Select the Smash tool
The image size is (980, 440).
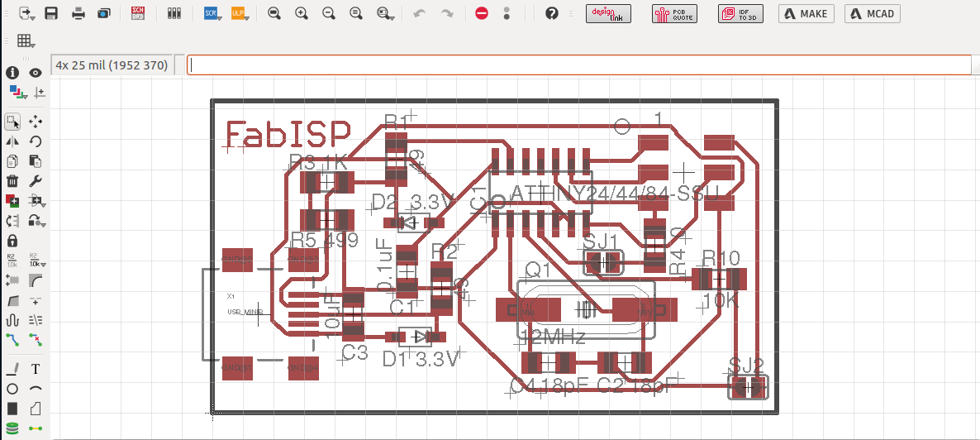pyautogui.click(x=12, y=280)
